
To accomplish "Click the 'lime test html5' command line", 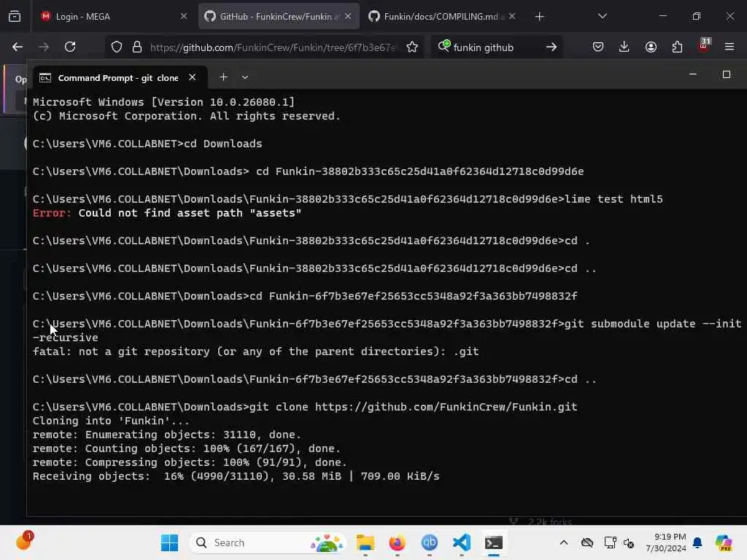I will 348,199.
